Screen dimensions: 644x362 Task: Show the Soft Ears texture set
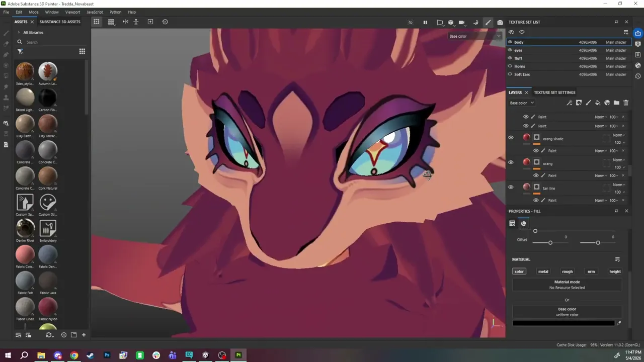point(510,74)
